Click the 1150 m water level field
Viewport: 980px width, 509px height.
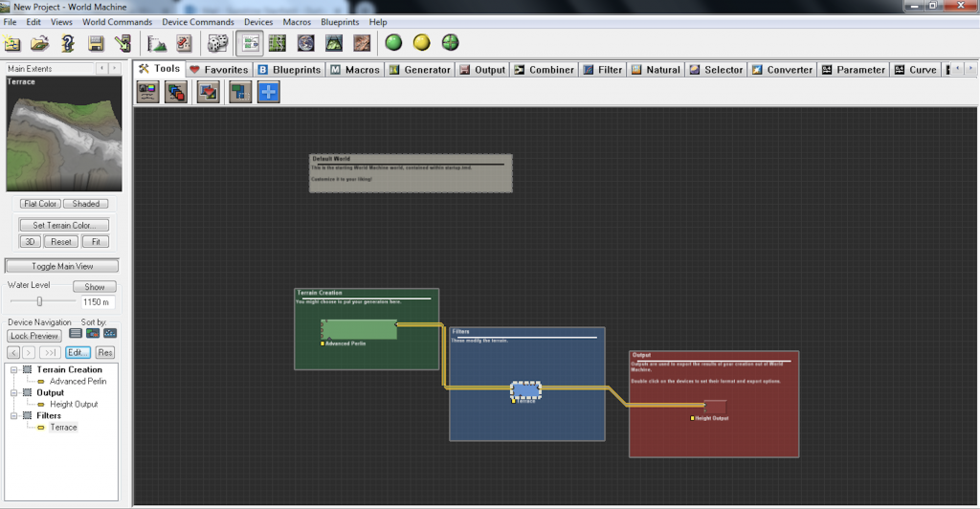(x=99, y=302)
